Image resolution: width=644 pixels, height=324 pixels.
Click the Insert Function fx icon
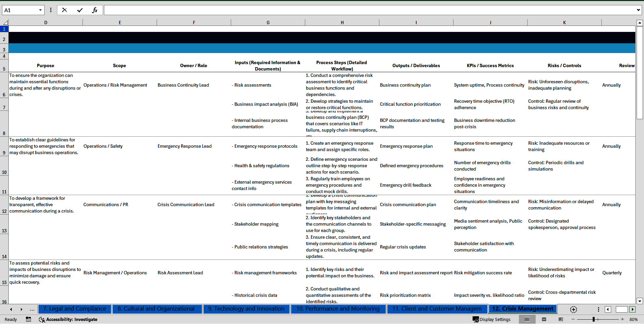coord(95,10)
